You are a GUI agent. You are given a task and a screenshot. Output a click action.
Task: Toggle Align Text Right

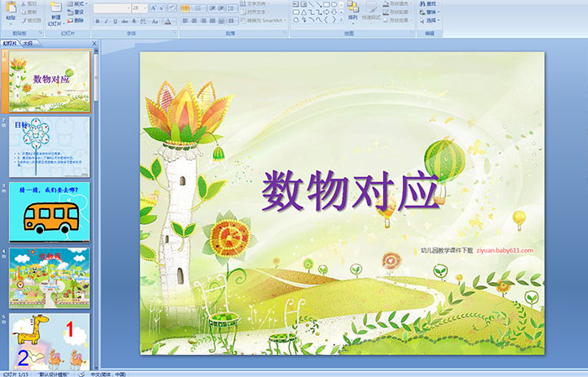pos(203,21)
